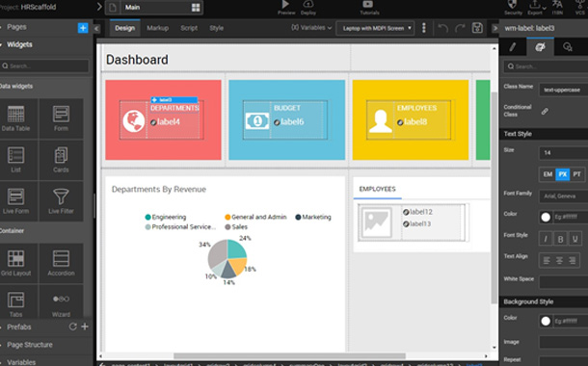Open the properties pencil tab
Screen dimensions: 588x366
(513, 47)
